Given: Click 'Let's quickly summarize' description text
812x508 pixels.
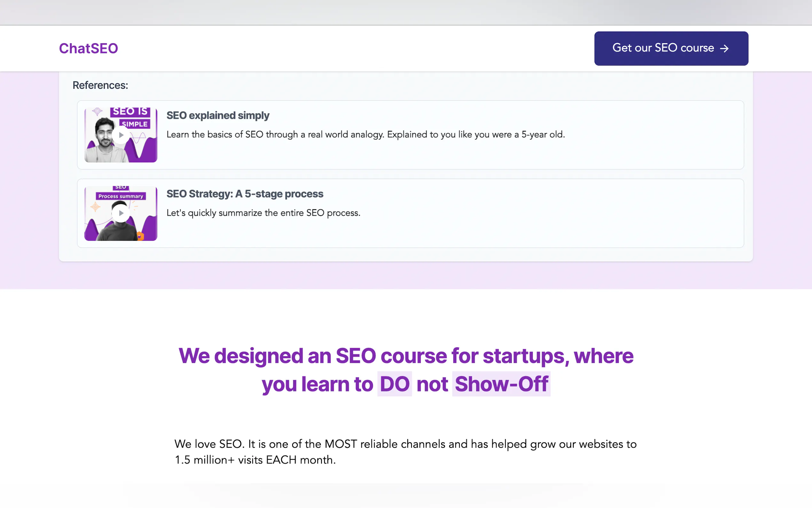Looking at the screenshot, I should click(x=263, y=213).
